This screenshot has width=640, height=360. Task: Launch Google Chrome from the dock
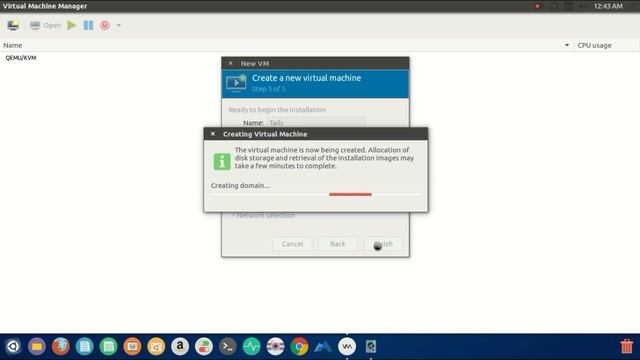click(299, 347)
